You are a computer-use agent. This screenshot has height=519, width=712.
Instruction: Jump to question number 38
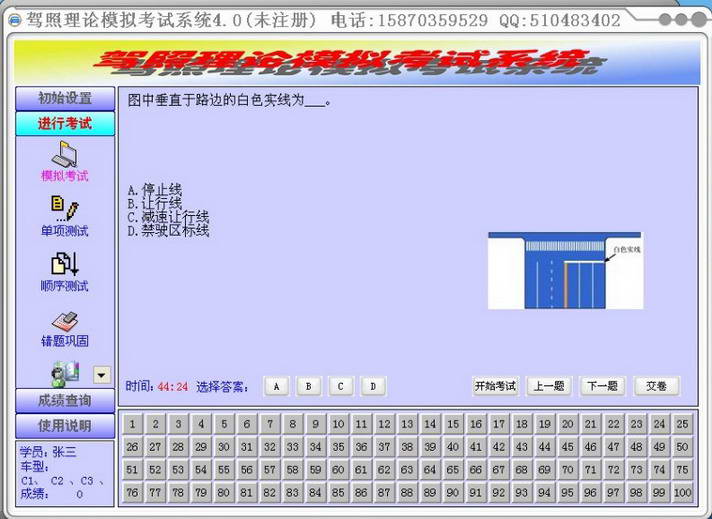[407, 447]
